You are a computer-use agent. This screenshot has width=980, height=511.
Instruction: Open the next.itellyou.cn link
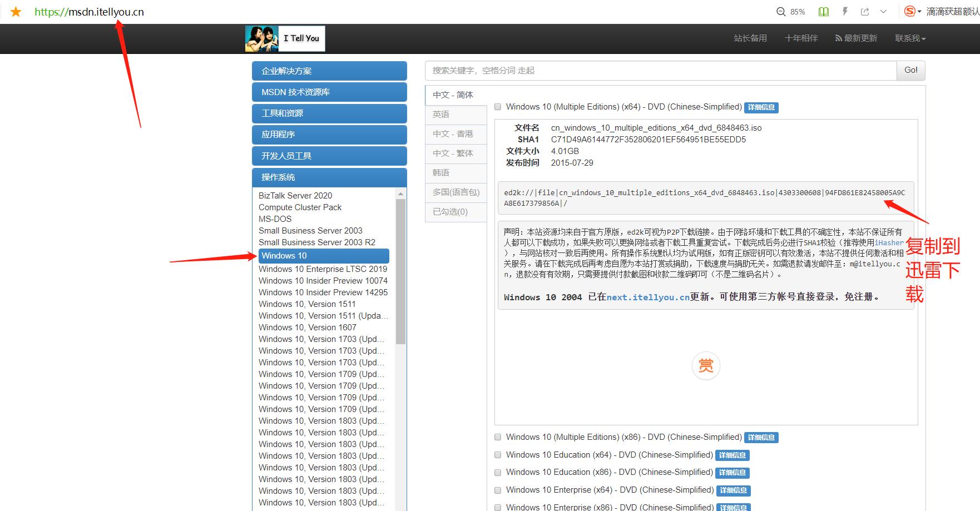[648, 297]
